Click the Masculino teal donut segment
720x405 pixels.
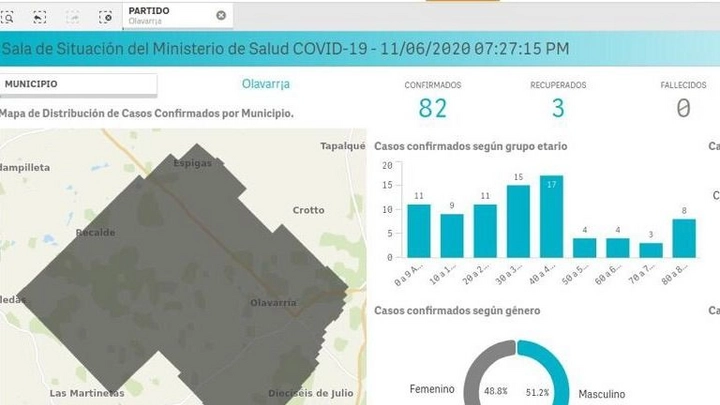[553, 367]
